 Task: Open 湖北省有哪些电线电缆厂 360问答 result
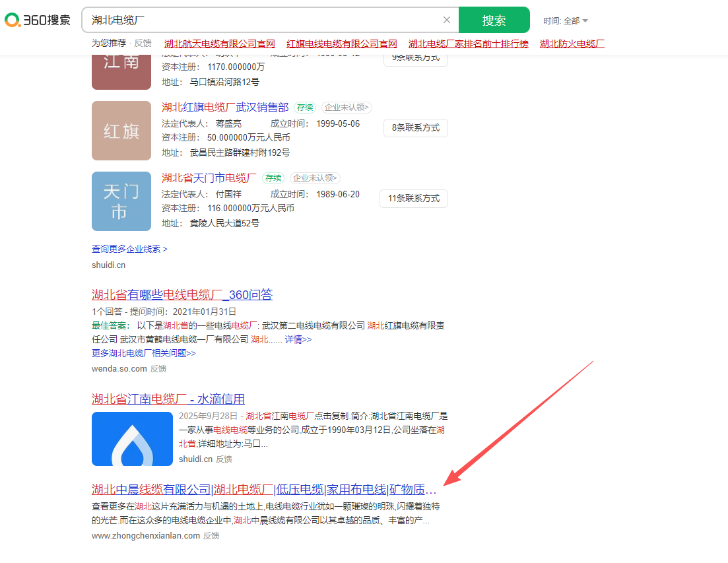click(x=182, y=294)
